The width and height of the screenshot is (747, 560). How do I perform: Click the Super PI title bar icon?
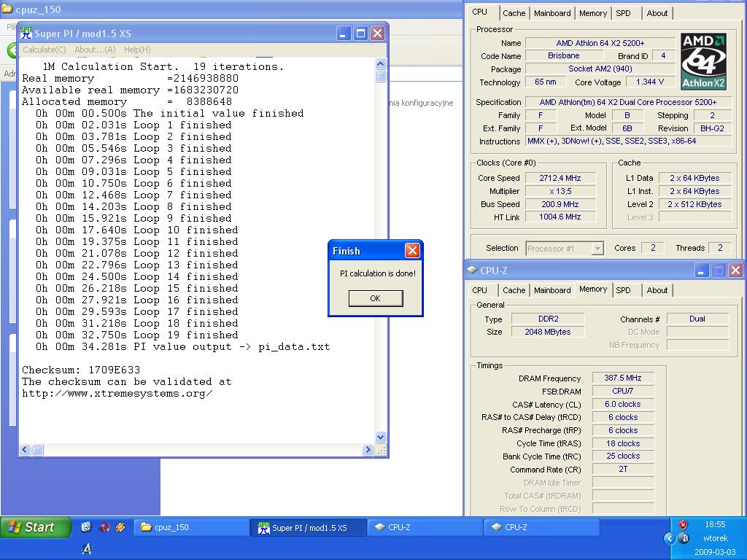tap(26, 34)
